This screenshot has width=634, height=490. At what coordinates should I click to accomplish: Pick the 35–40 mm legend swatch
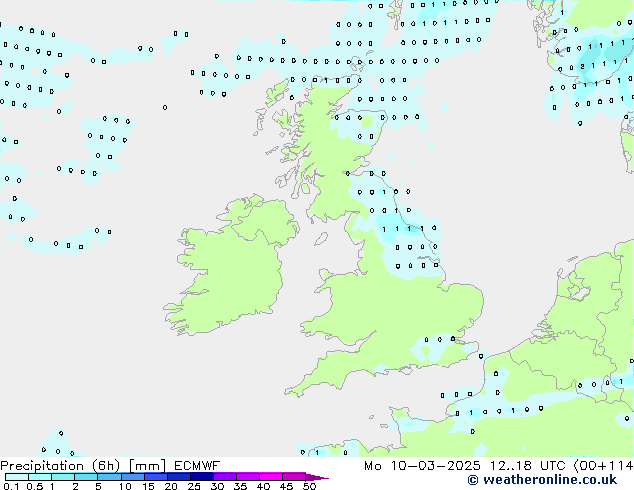point(247,477)
